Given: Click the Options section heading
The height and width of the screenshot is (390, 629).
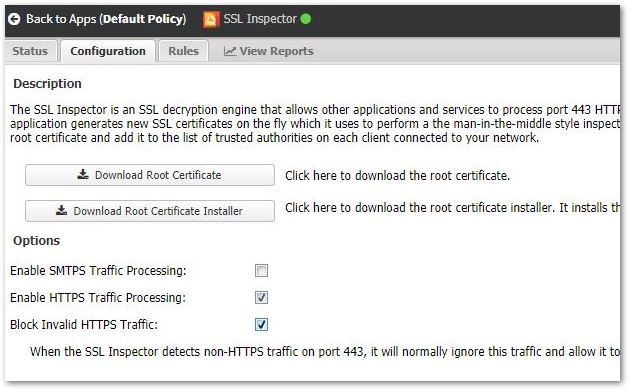Looking at the screenshot, I should click(37, 240).
